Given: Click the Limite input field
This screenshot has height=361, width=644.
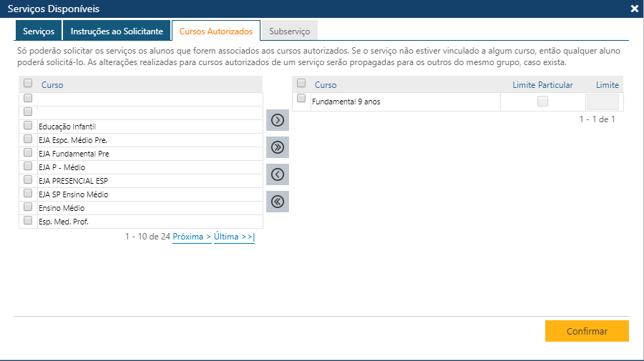Looking at the screenshot, I should (x=602, y=102).
